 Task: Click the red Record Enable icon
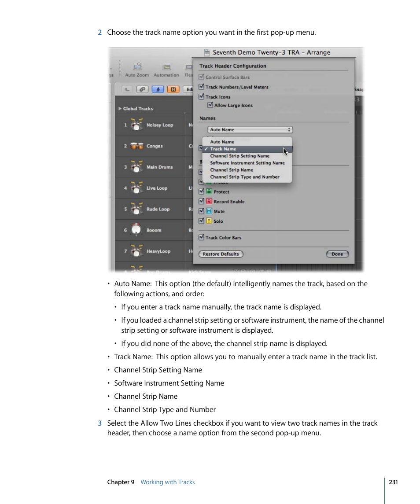pos(209,201)
